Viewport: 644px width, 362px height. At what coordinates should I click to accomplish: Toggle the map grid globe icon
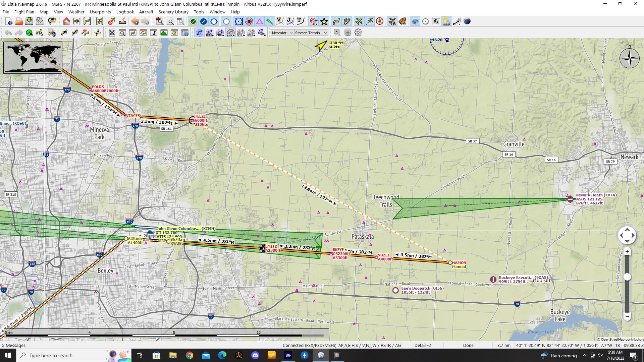415,21
